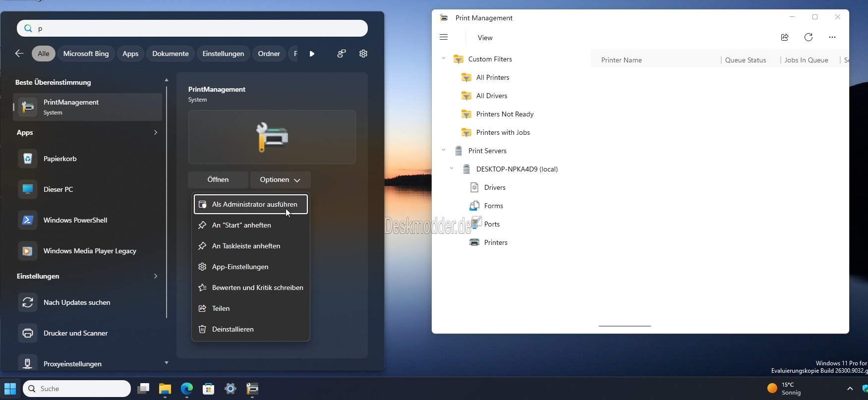Refresh the Print Management view
Viewport: 868px width, 400px height.
point(809,37)
